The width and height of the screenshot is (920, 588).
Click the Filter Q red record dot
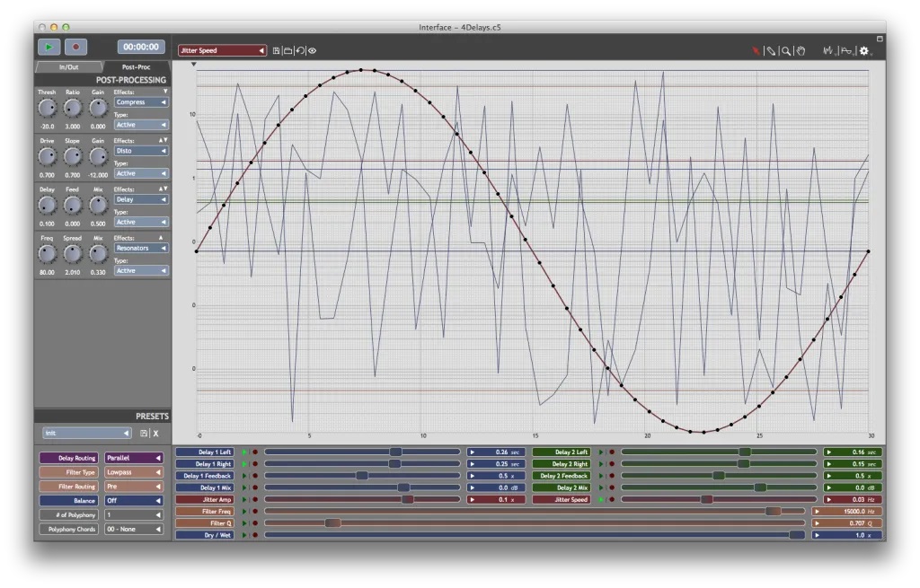[x=255, y=523]
